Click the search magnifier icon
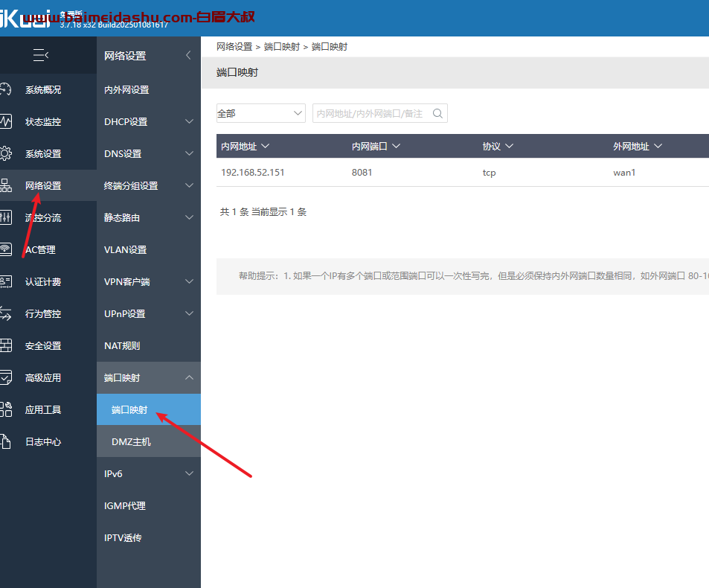 (437, 114)
